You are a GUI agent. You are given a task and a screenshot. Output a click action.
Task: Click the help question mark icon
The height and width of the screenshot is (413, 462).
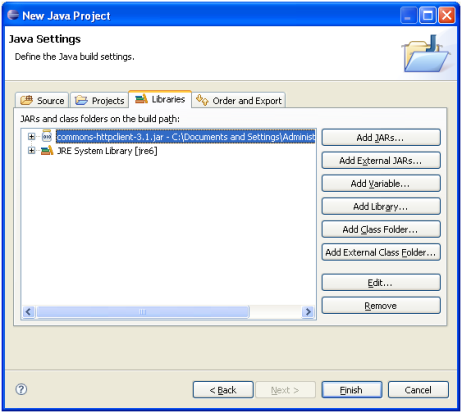pyautogui.click(x=21, y=389)
